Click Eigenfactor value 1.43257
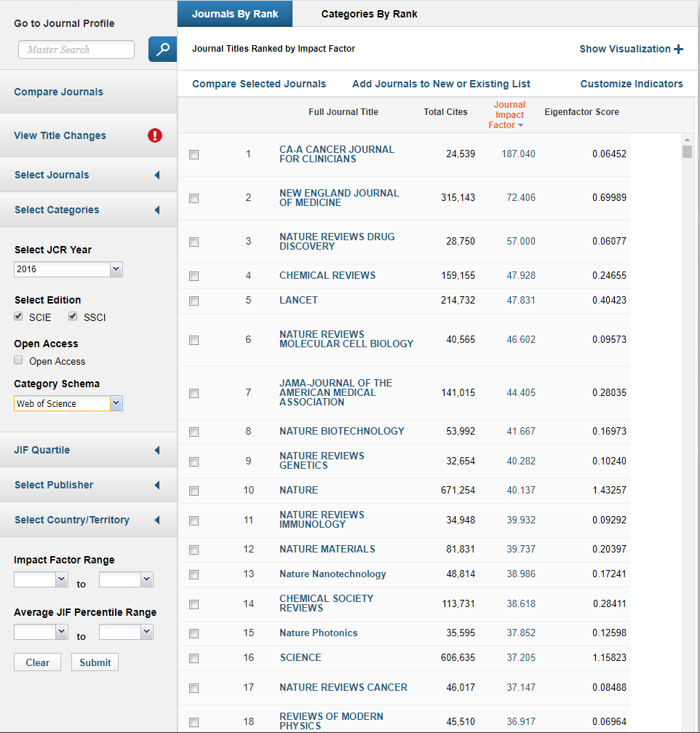The image size is (700, 733). (x=609, y=491)
